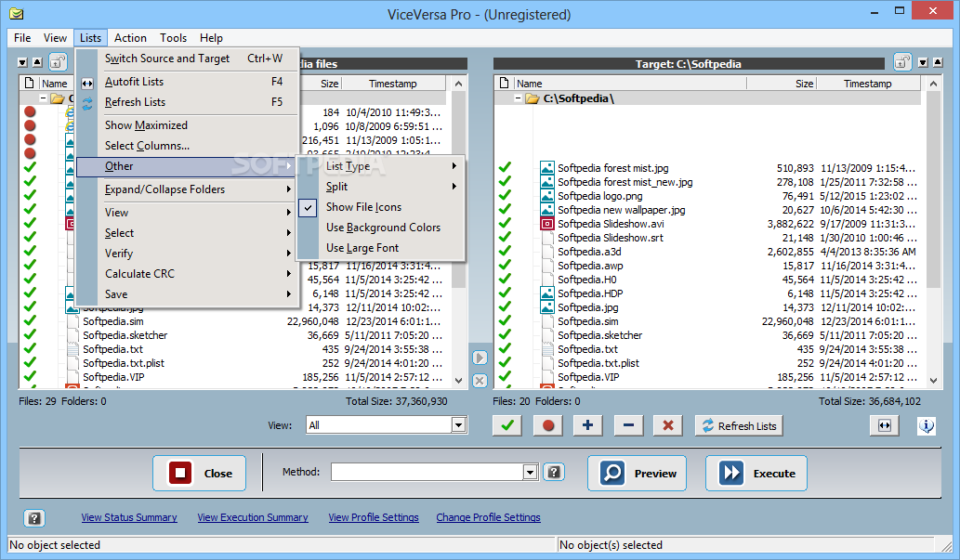Click the red dot status on first source row
This screenshot has width=960, height=560.
(30, 112)
